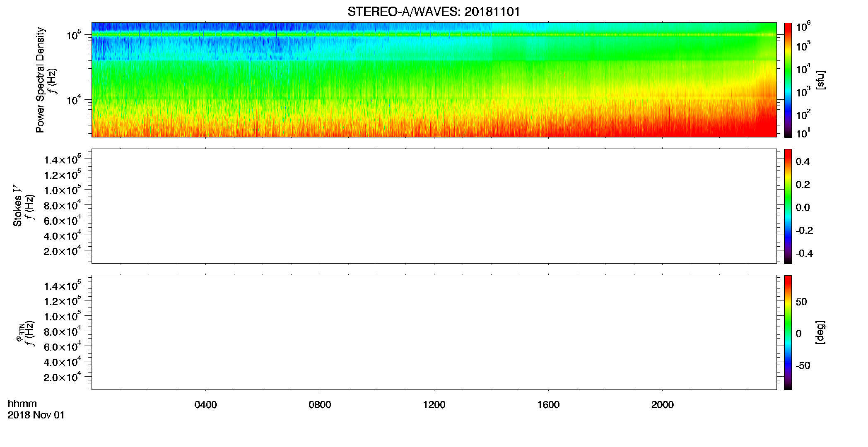This screenshot has width=868, height=447.
Task: Click the Stokes V axis label
Action: (x=18, y=206)
